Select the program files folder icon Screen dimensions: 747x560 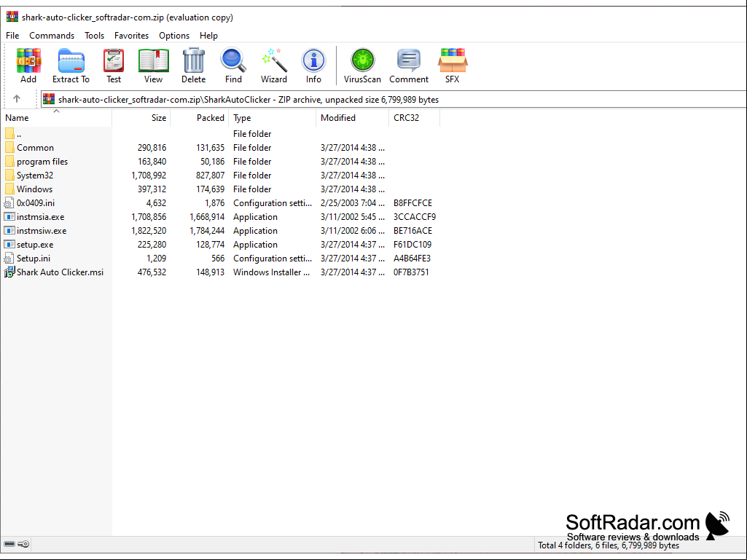coord(9,162)
